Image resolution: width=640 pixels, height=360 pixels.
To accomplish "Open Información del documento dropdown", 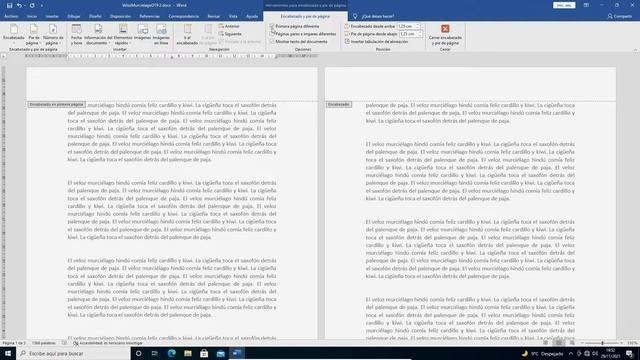I will 98,35.
